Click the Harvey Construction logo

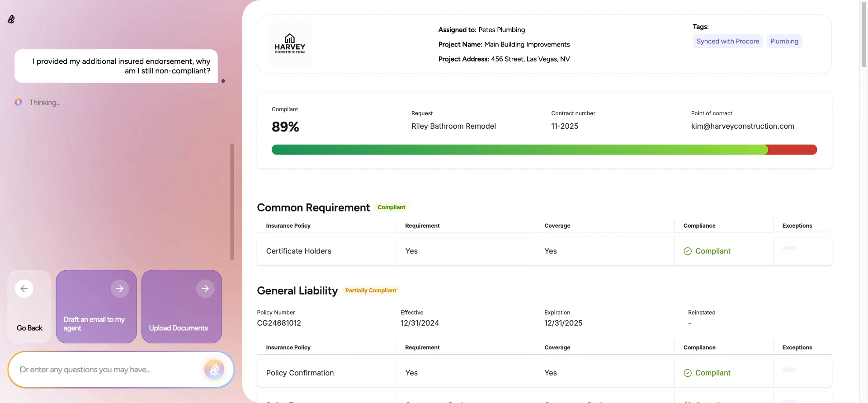pos(290,44)
